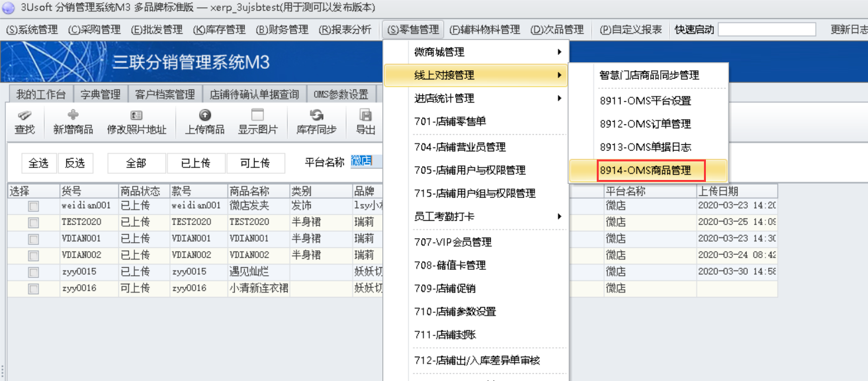Open the (S)零售管理 menu
Screen dimensions: 868x381
pos(413,30)
